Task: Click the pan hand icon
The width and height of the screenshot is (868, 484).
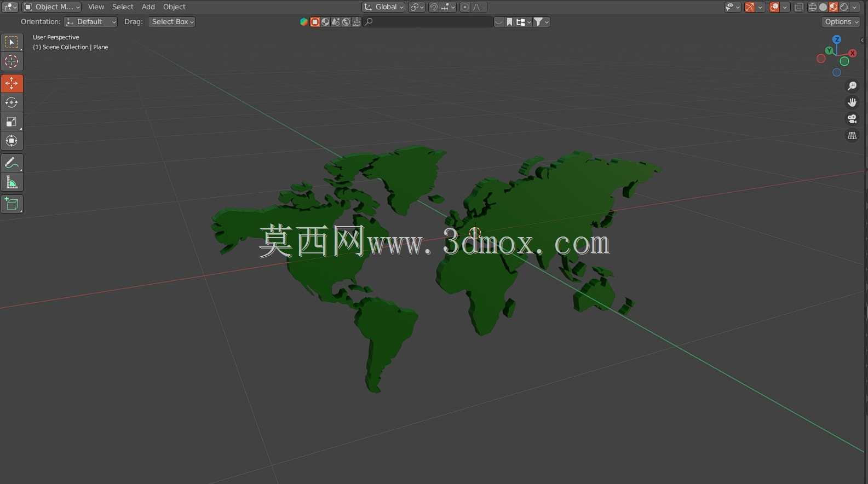Action: (x=852, y=102)
